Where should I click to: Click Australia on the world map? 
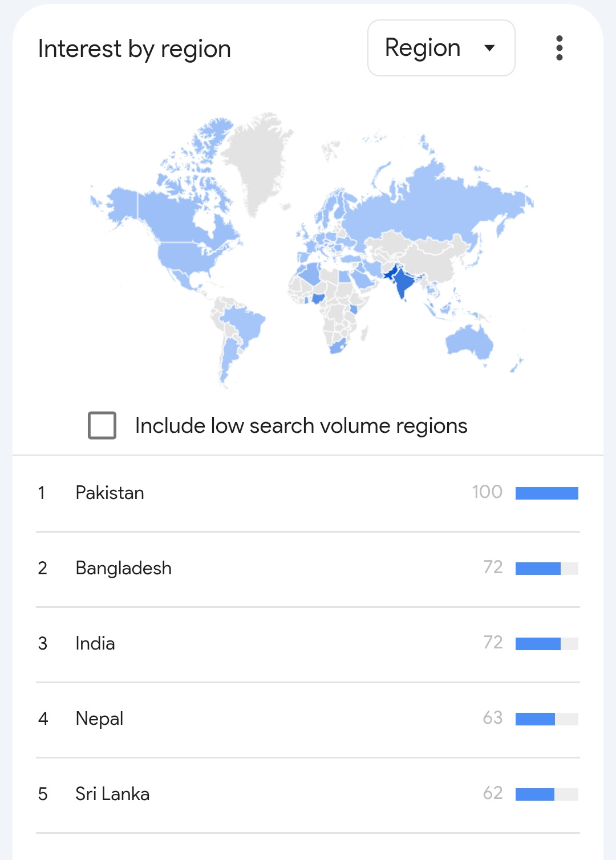[x=469, y=343]
